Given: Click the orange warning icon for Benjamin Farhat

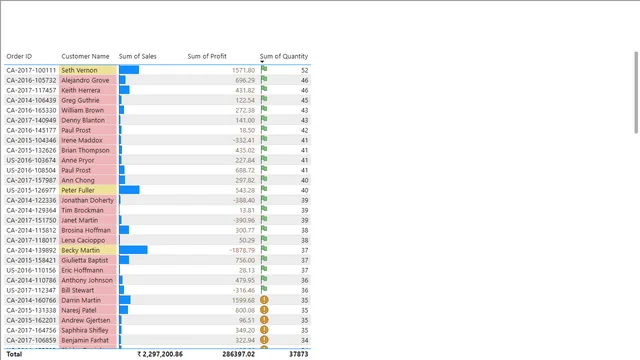Looking at the screenshot, I should [x=264, y=340].
